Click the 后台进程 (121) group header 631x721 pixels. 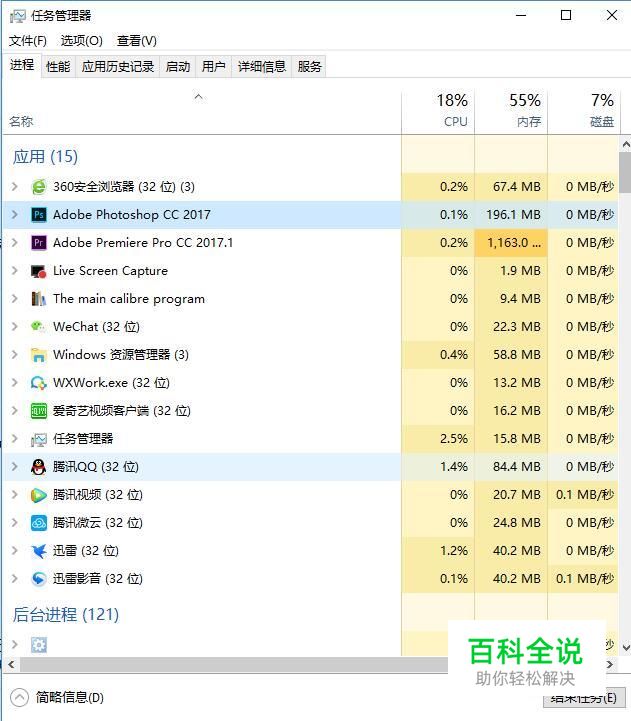(66, 615)
